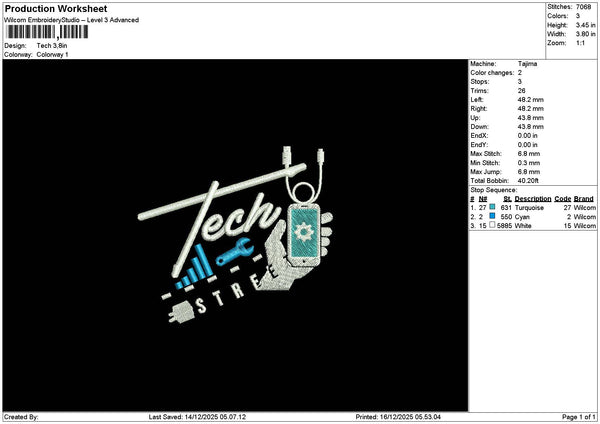
Task: Click the White color swatch in Stop Sequence
Action: 492,226
